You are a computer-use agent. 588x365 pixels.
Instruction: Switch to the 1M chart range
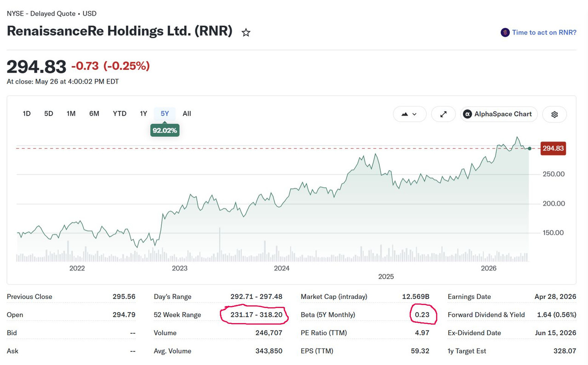(71, 113)
